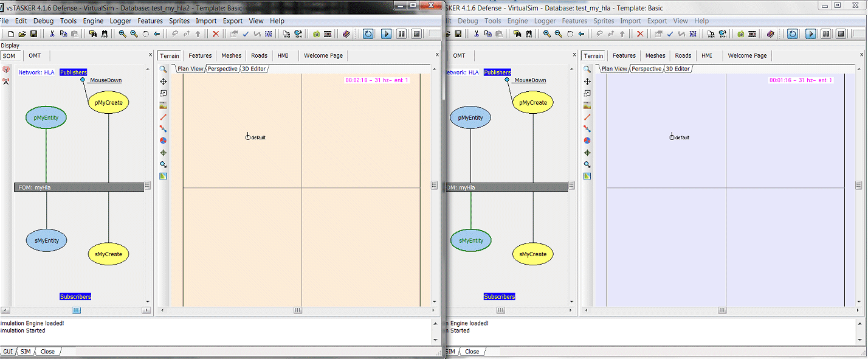
Task: Open Roads tab in right window
Action: [x=683, y=55]
